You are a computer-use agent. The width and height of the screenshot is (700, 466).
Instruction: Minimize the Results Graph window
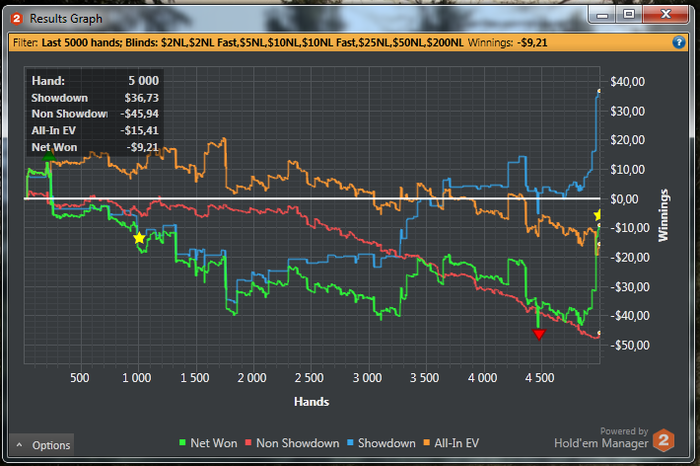pyautogui.click(x=602, y=16)
